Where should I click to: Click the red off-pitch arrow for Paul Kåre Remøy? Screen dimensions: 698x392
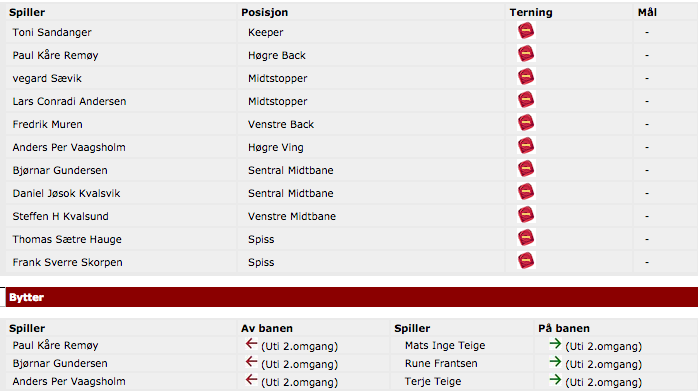tap(252, 344)
